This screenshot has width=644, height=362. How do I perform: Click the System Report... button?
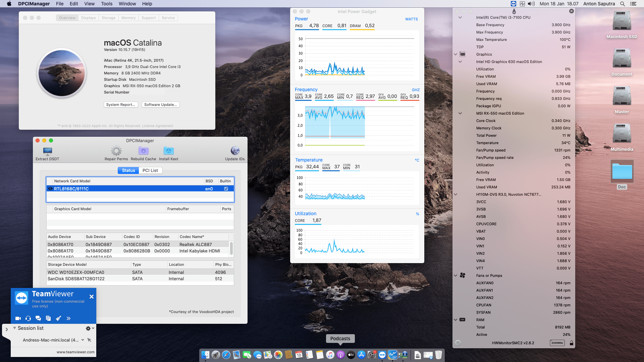pos(121,105)
